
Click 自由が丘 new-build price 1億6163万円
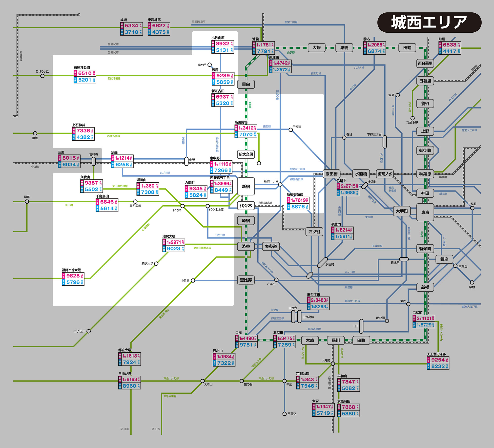coord(129,380)
